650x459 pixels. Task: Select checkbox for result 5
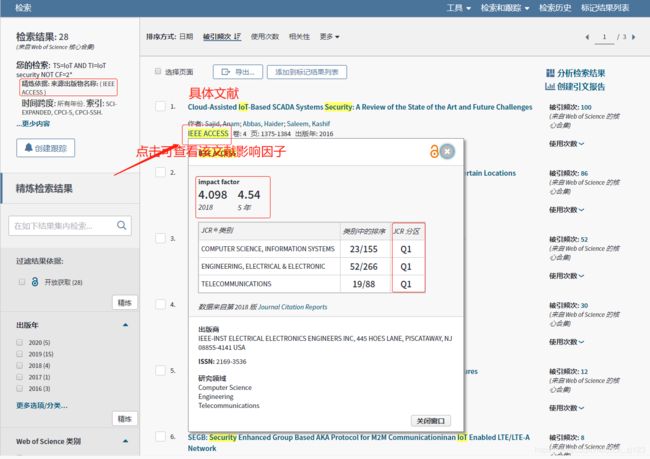[160, 370]
